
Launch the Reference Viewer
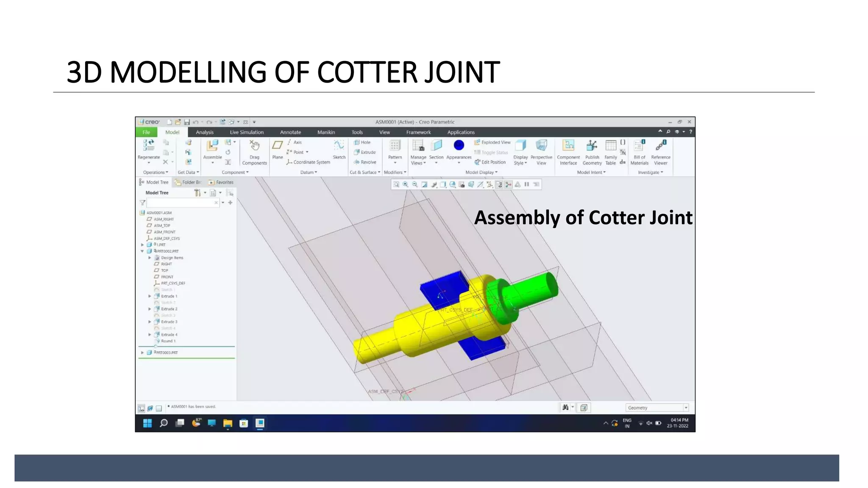click(661, 146)
